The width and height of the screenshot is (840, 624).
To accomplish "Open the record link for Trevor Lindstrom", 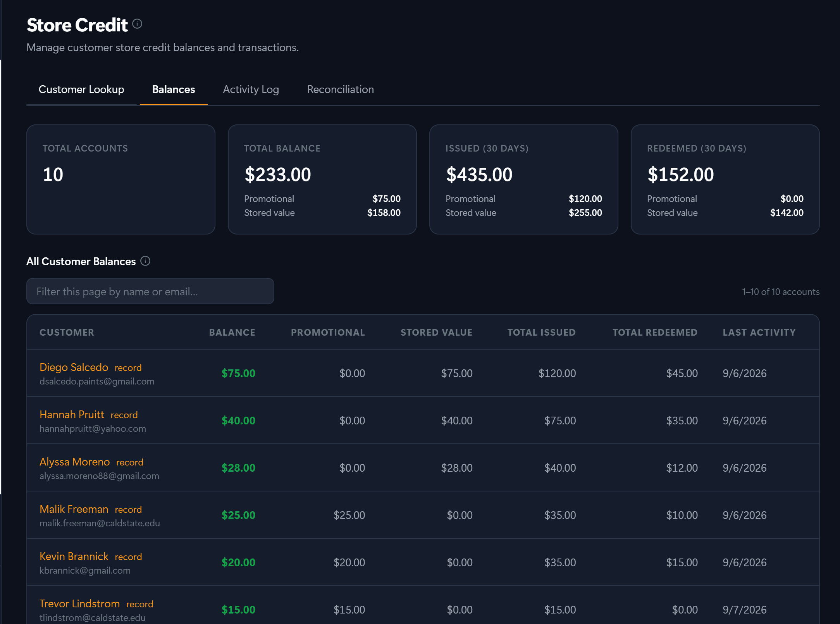I will 140,604.
